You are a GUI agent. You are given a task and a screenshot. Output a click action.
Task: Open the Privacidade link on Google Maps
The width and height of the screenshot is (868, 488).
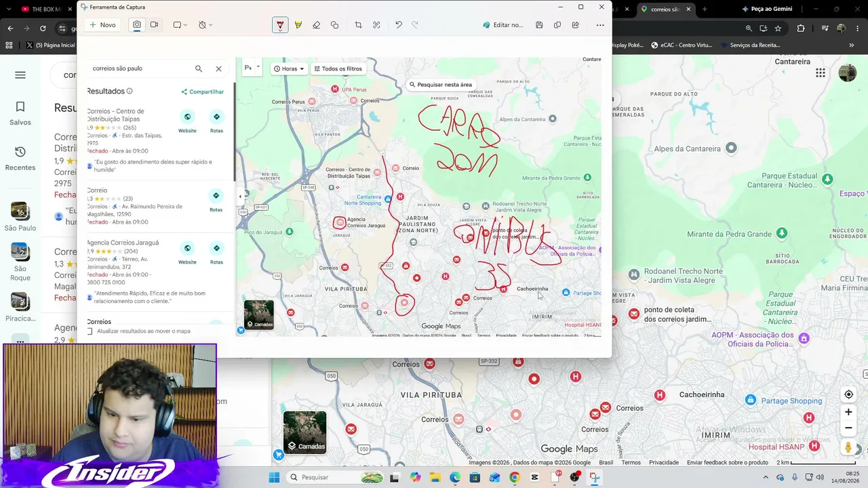tap(664, 463)
